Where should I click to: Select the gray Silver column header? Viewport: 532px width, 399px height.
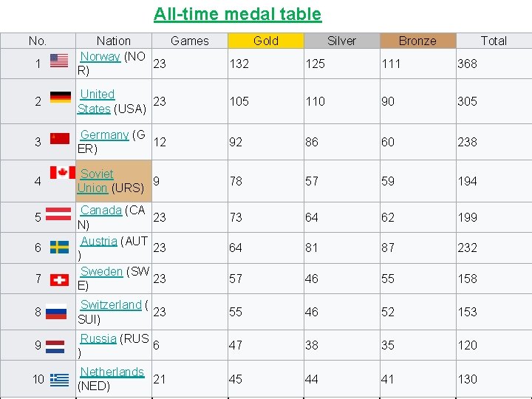coord(341,41)
